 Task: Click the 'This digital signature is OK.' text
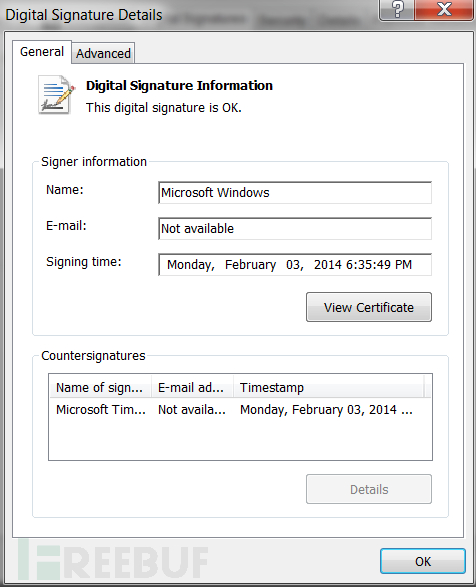point(164,108)
